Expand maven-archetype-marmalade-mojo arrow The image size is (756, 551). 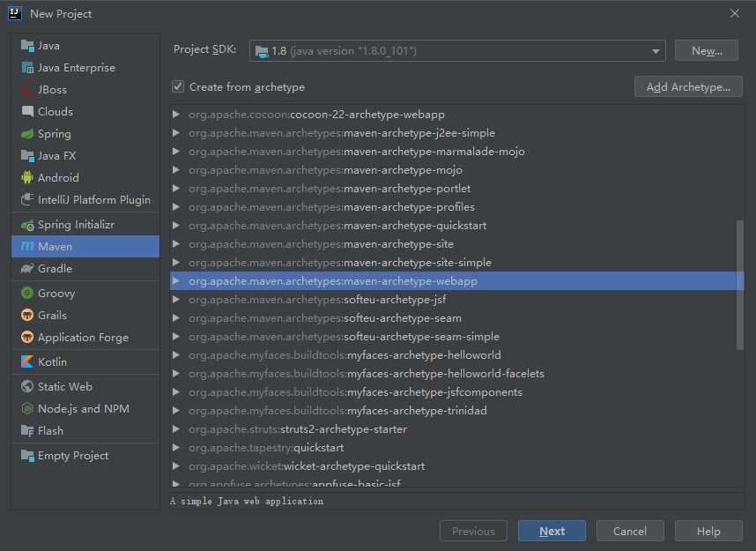176,152
